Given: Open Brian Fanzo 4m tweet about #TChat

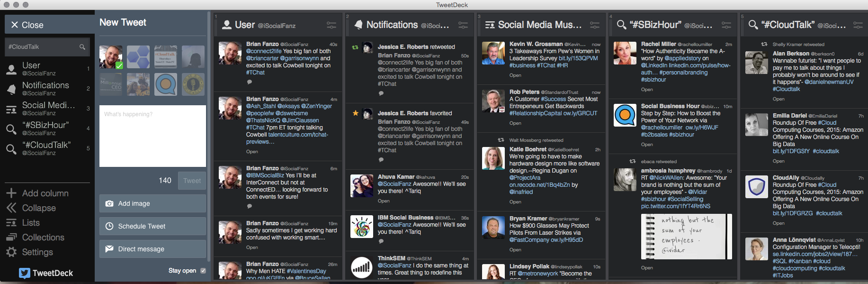Looking at the screenshot, I should pyautogui.click(x=252, y=152).
